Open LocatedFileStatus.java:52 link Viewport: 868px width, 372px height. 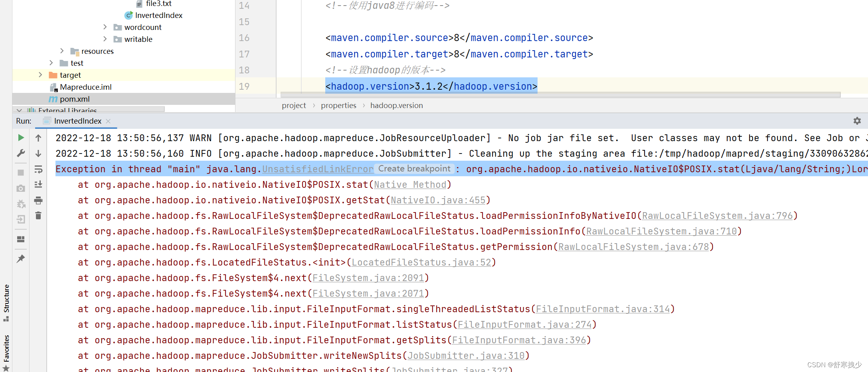click(421, 262)
